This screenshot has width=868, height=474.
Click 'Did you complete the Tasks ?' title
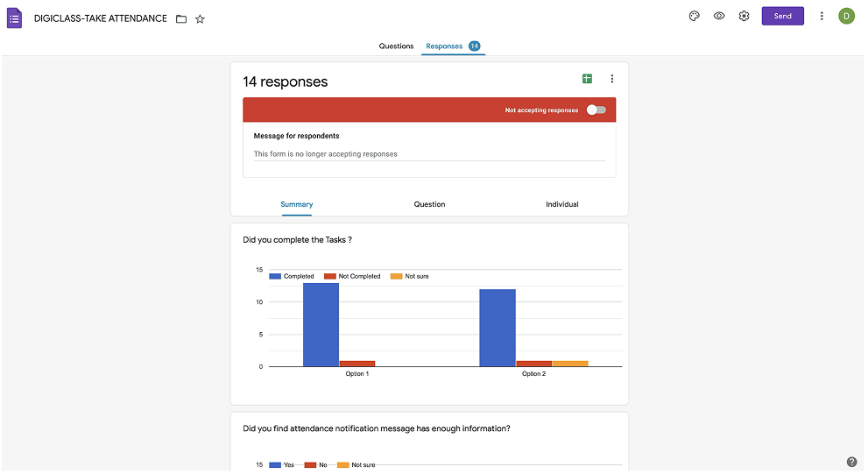pos(297,240)
